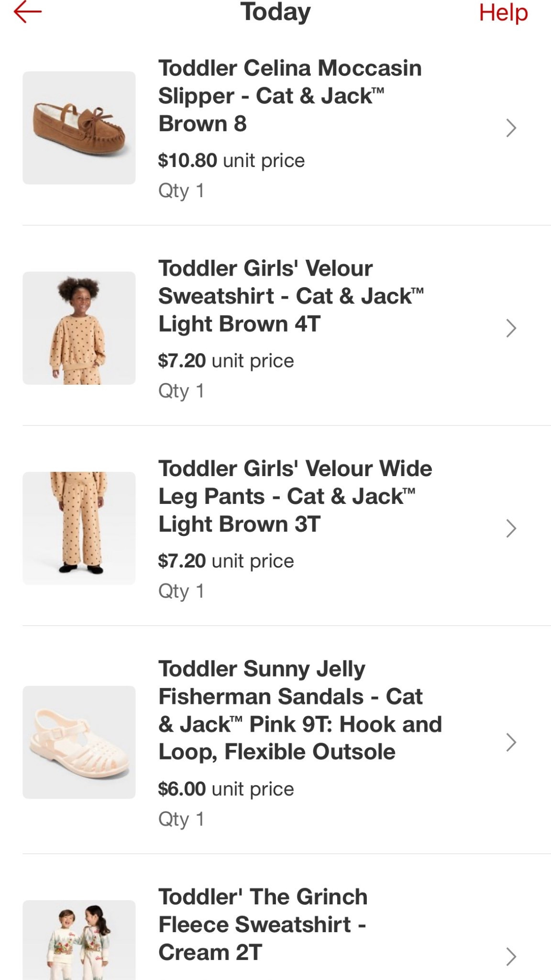
Task: Expand the Velour Wide Leg Pants chevron
Action: coord(511,528)
